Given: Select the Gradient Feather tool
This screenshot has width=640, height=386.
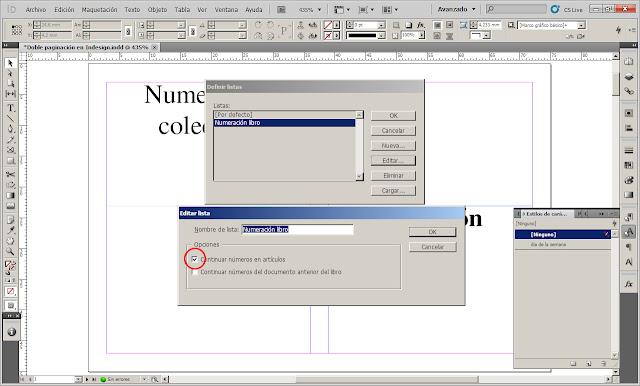Looking at the screenshot, I should click(x=11, y=206).
